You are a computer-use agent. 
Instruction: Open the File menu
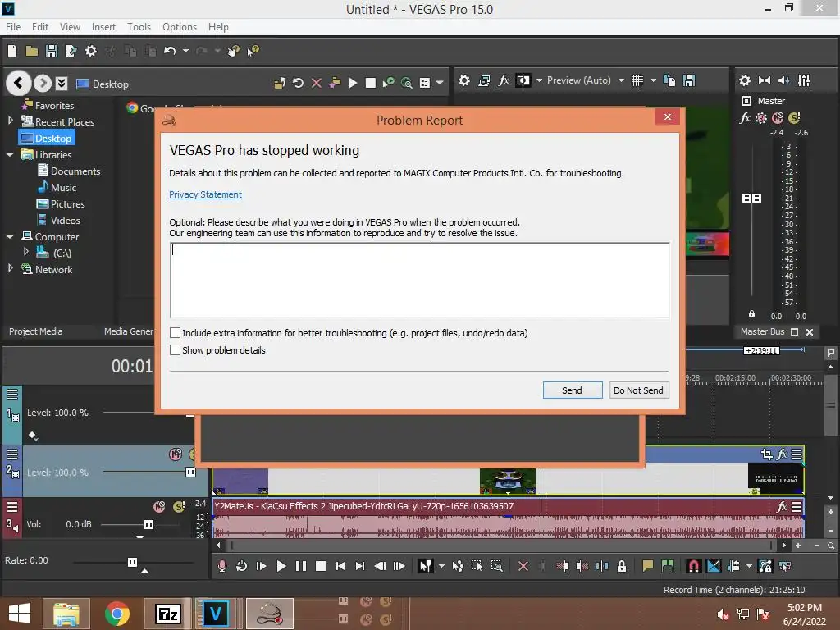tap(13, 27)
